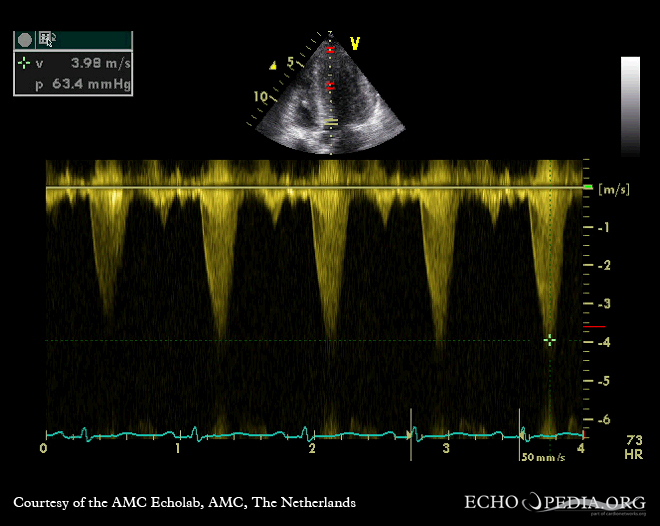Select the 2D echo sector thumbnail
660x526 pixels.
(327, 100)
